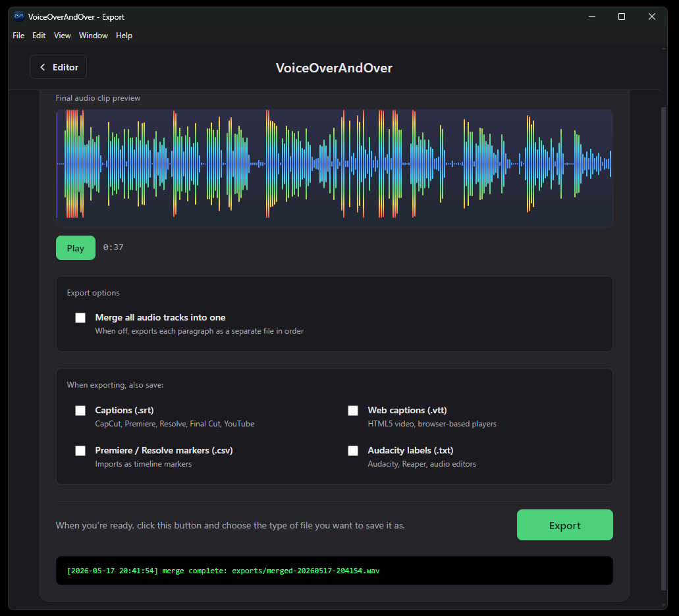Open the Help menu
679x616 pixels.
124,36
